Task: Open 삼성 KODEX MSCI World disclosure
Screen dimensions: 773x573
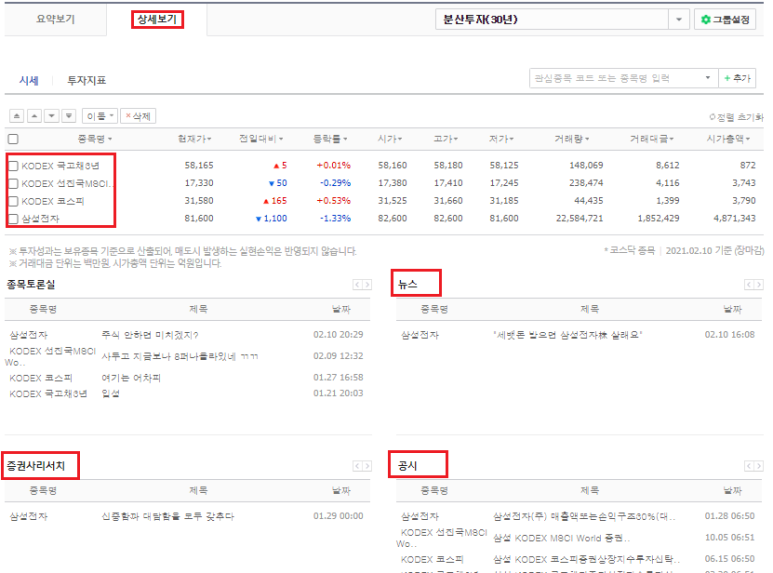Action: pos(562,538)
